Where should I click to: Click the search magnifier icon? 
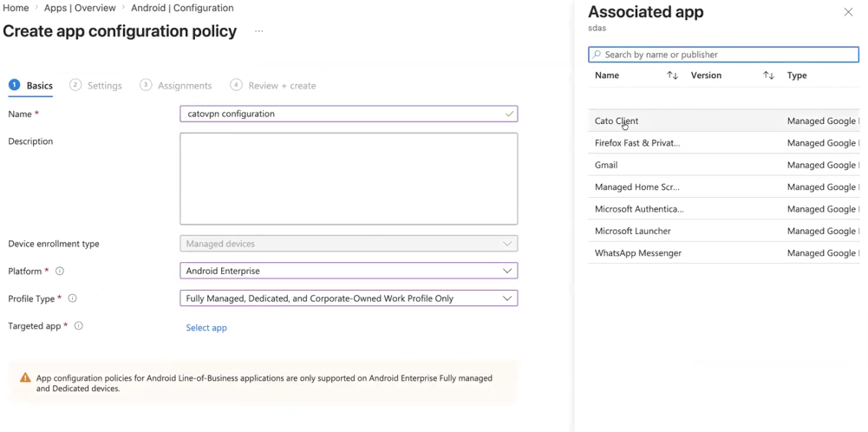[x=597, y=55]
